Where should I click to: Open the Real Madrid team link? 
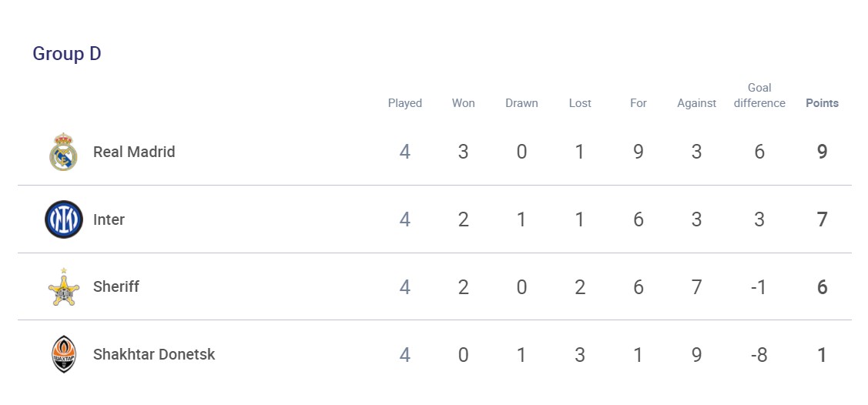(x=134, y=152)
